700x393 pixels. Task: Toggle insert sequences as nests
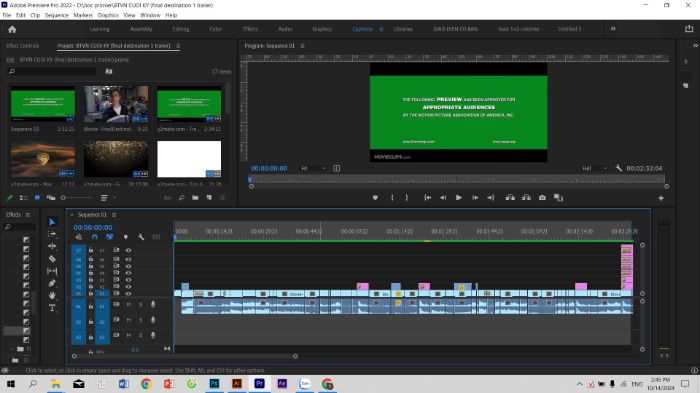tap(79, 237)
